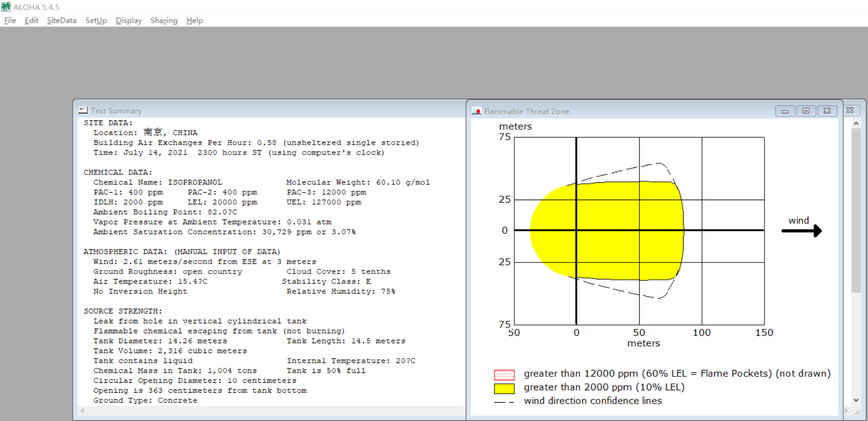Click the Text Summary scroll left arrow
Screen dimensions: 868x421
pos(83,410)
